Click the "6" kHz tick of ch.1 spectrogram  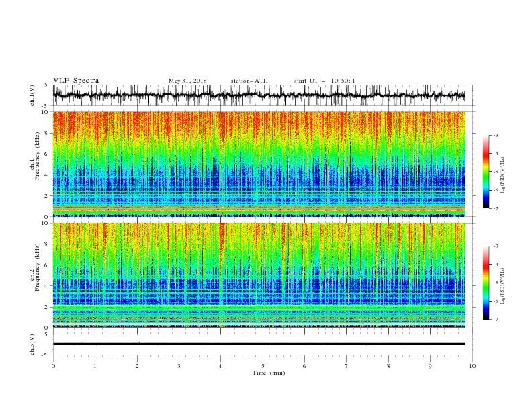[x=46, y=154]
